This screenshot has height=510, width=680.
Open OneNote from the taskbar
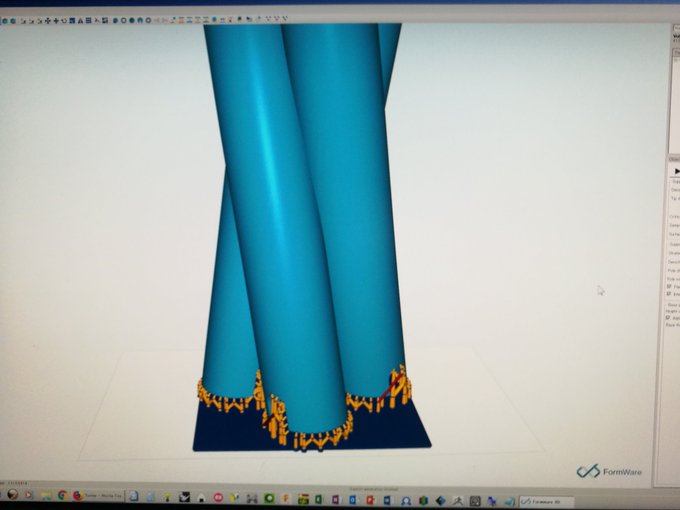(336, 500)
